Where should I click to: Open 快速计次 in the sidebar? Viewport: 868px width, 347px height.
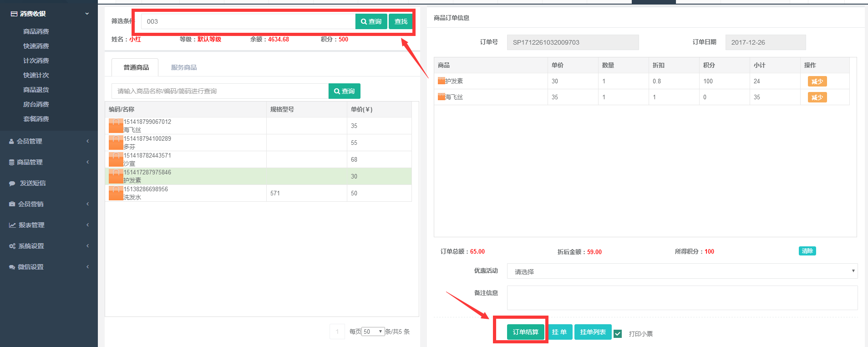coord(36,75)
